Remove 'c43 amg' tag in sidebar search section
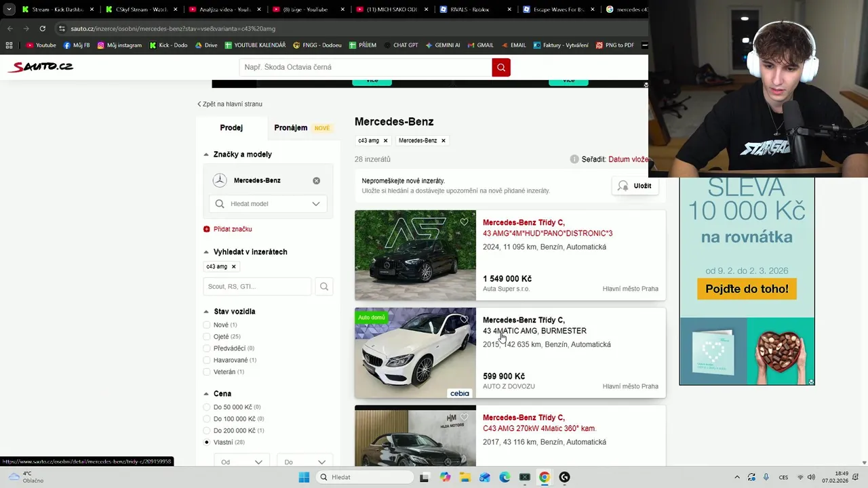 (233, 267)
